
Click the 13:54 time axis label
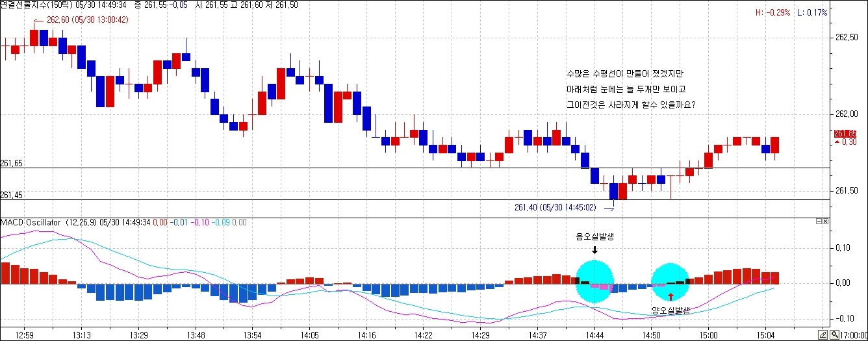(x=252, y=335)
